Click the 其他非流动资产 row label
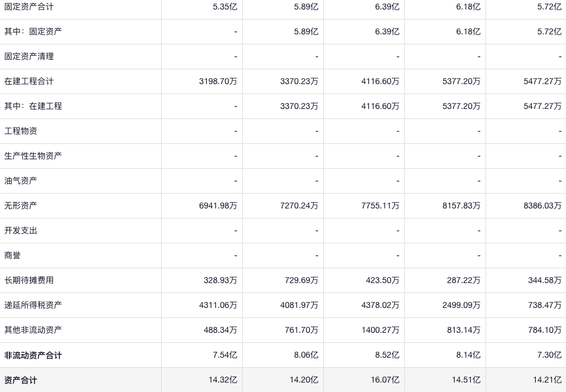This screenshot has height=392, width=566. [33, 330]
